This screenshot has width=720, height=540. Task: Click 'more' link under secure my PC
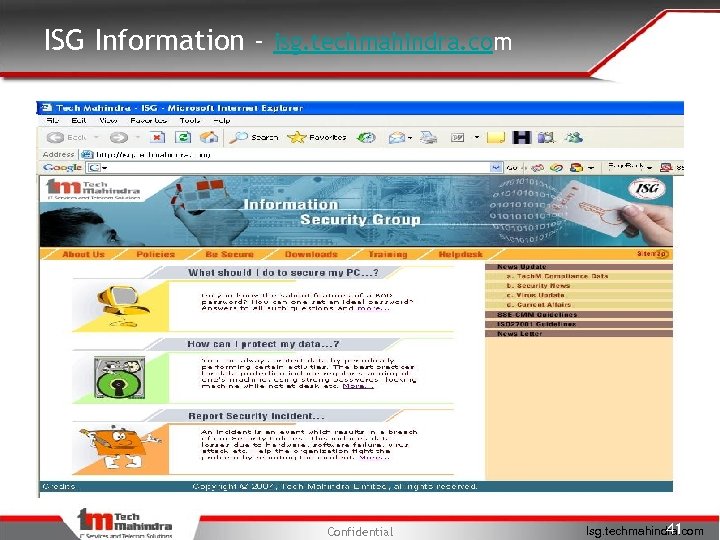click(373, 308)
